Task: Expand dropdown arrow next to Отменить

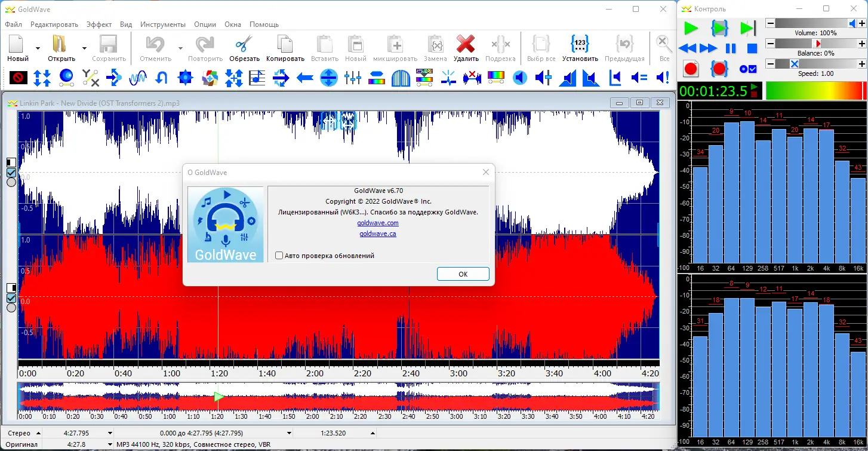Action: click(180, 48)
